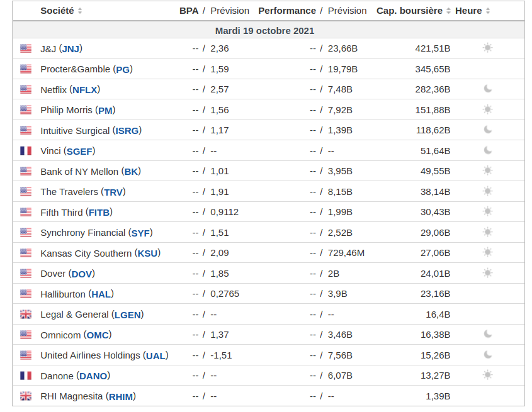
Task: Open the RHIM ticker link
Action: (x=121, y=397)
